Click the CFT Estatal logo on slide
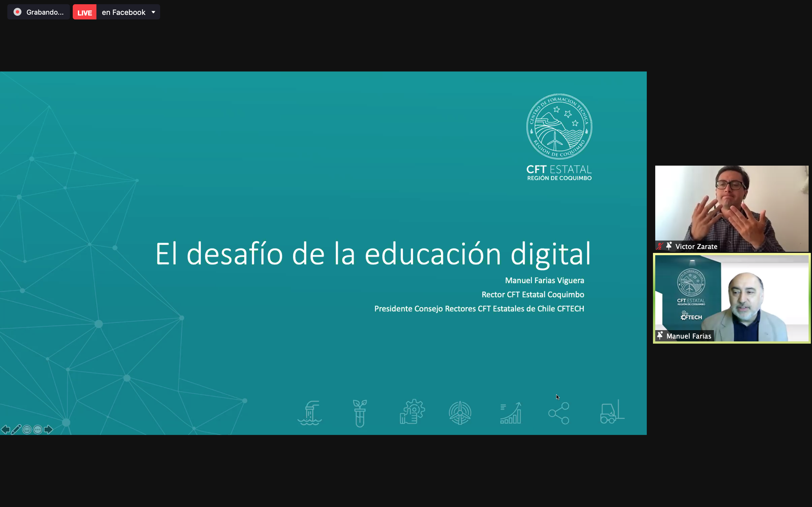 click(x=559, y=137)
